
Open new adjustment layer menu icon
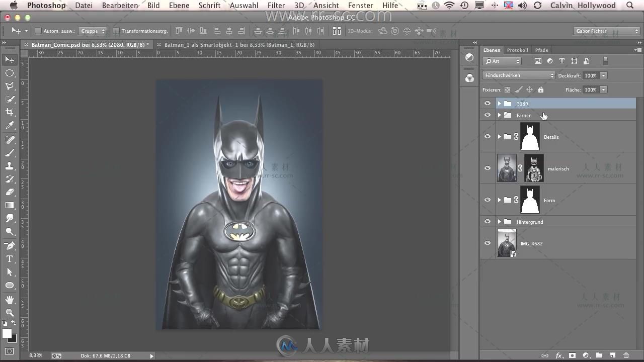pos(586,355)
